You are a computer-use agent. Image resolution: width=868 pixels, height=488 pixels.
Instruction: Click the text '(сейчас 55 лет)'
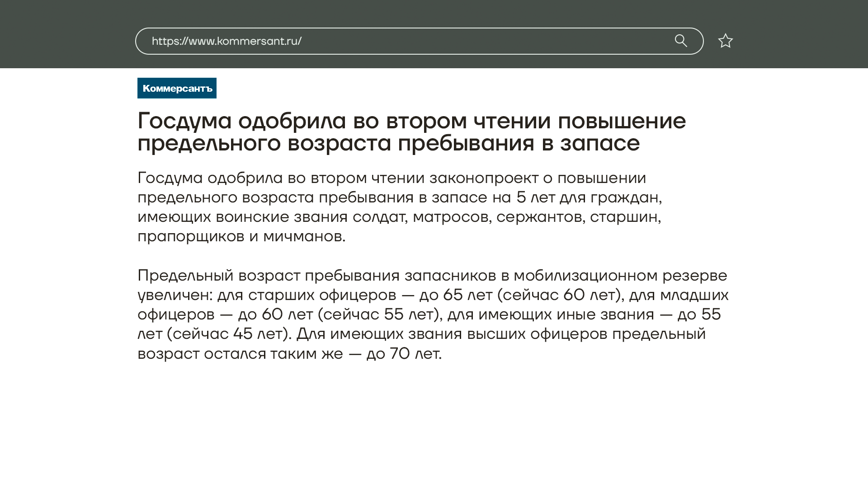tap(380, 314)
